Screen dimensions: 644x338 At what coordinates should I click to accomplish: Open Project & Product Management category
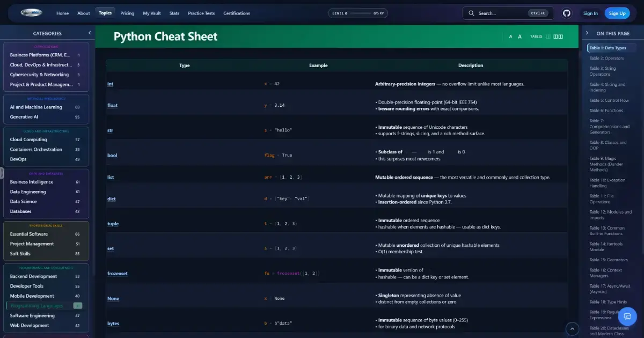(x=46, y=84)
